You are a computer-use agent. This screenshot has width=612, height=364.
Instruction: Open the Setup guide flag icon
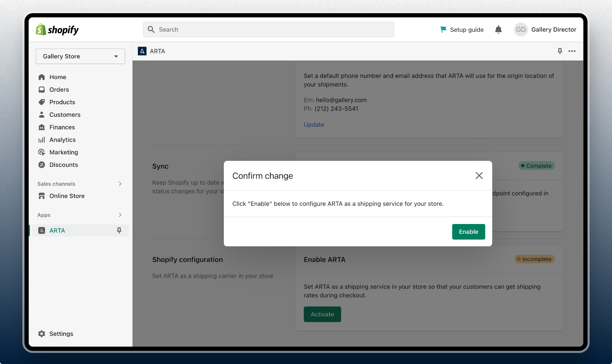click(x=443, y=29)
